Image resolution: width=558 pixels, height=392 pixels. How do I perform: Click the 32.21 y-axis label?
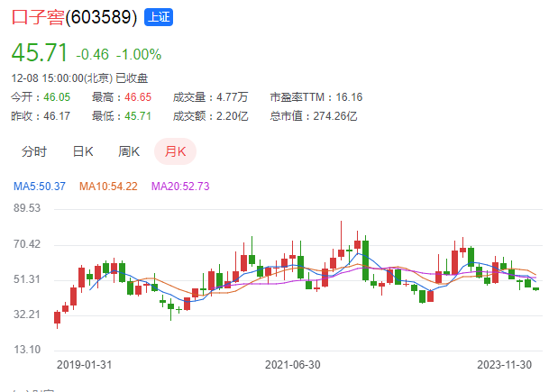point(27,315)
